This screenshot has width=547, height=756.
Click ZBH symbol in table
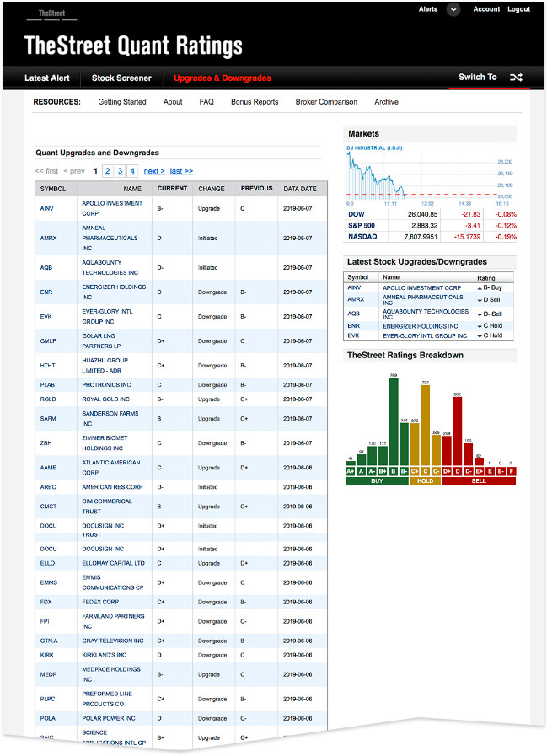(46, 443)
